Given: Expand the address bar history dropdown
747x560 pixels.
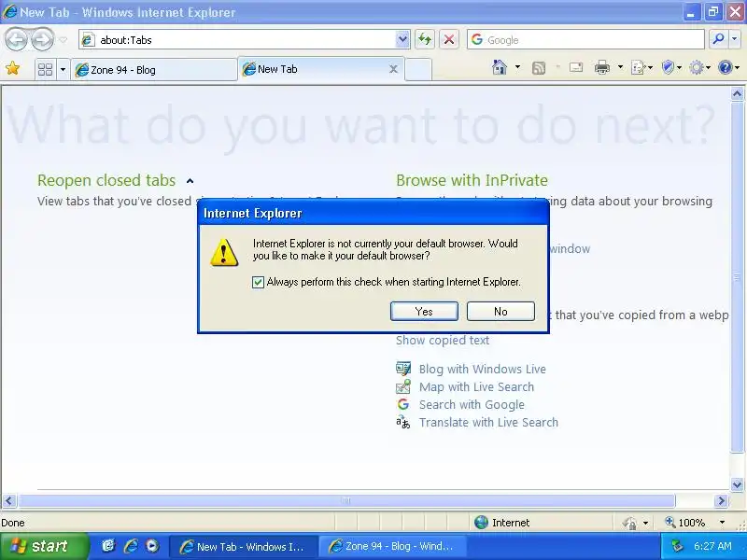Looking at the screenshot, I should [402, 40].
